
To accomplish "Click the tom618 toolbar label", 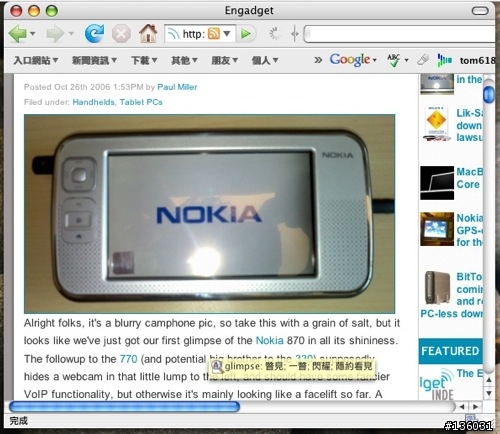I will pyautogui.click(x=477, y=60).
